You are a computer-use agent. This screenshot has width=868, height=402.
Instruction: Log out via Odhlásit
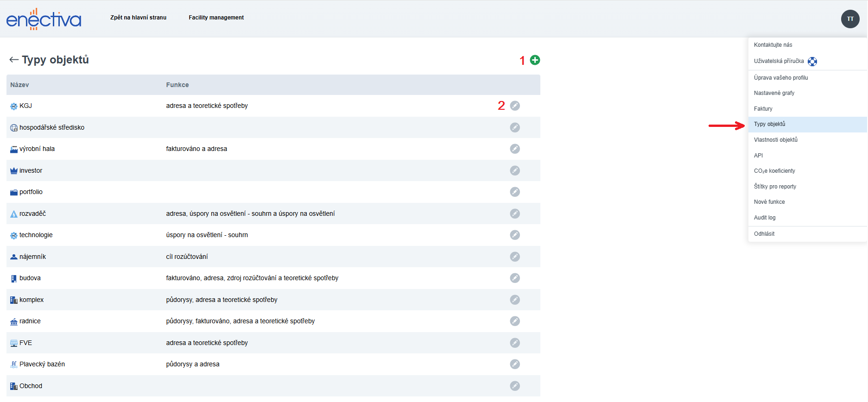tap(764, 234)
